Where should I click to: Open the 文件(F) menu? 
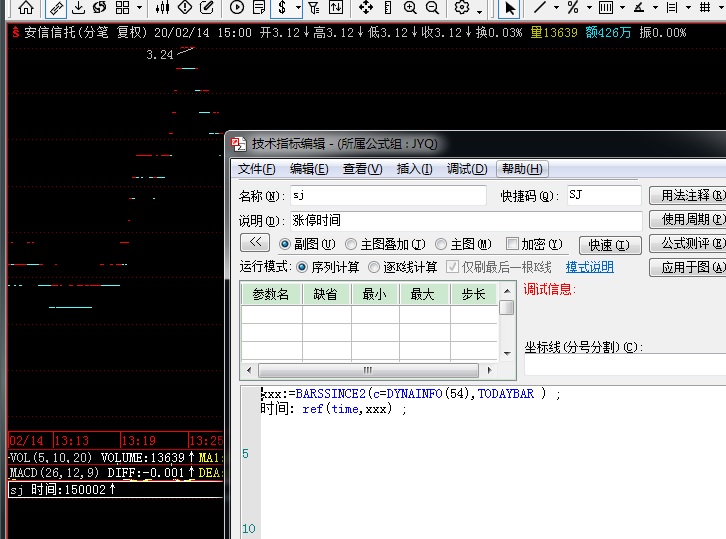coord(256,169)
